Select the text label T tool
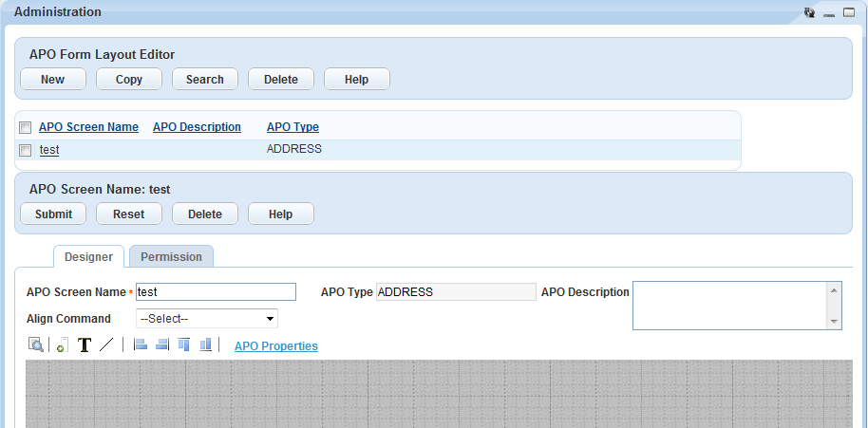 click(x=84, y=345)
